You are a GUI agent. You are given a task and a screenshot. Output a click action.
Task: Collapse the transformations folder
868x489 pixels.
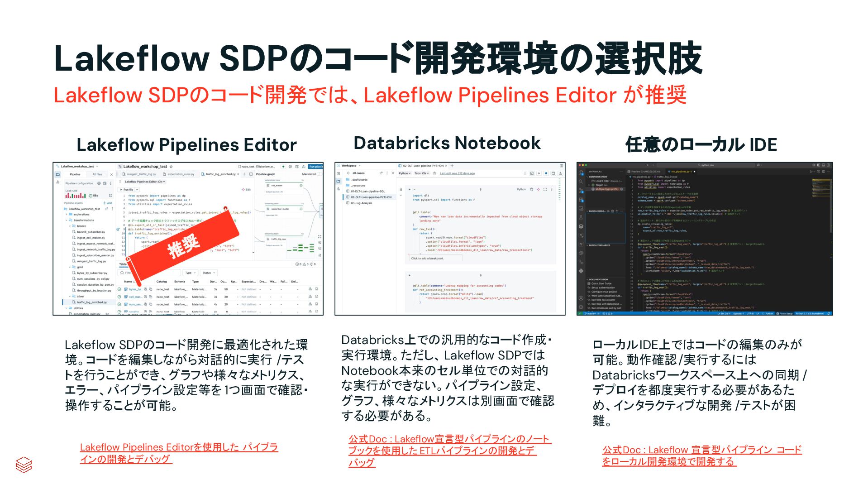tap(67, 220)
